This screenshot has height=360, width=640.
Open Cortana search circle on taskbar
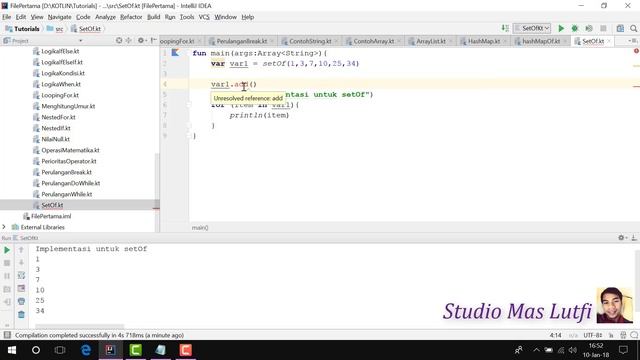coord(36,350)
